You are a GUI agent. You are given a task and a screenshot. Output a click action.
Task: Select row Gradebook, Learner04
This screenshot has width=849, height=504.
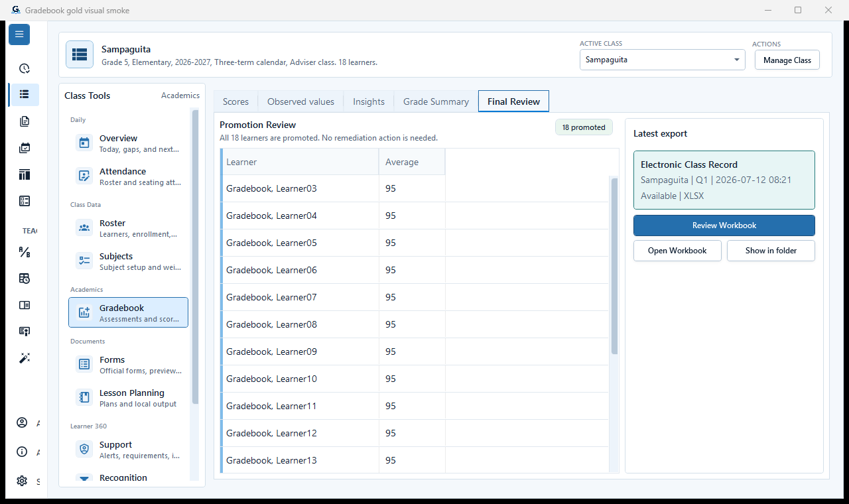(415, 216)
